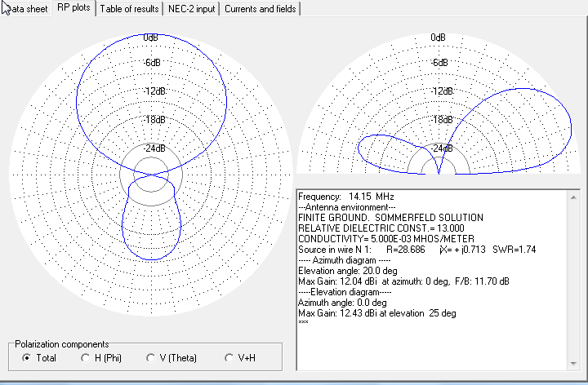Click the -12dB label on azimuth plot

(x=151, y=91)
